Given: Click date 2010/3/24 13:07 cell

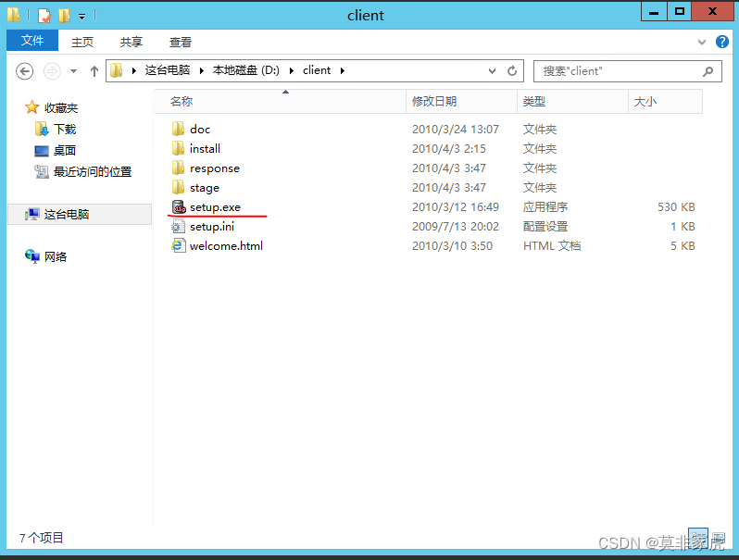Looking at the screenshot, I should (456, 129).
